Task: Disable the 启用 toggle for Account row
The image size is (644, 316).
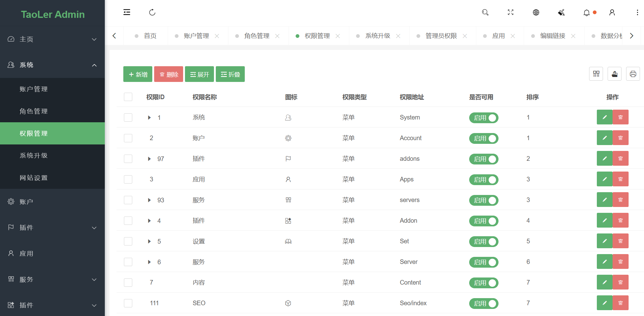Action: click(x=483, y=138)
